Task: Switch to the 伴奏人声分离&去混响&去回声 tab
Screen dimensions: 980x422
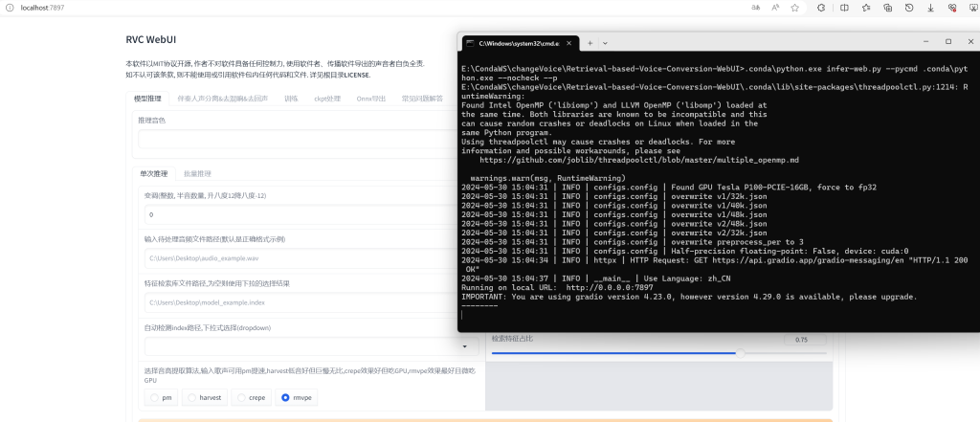Action: [x=223, y=99]
